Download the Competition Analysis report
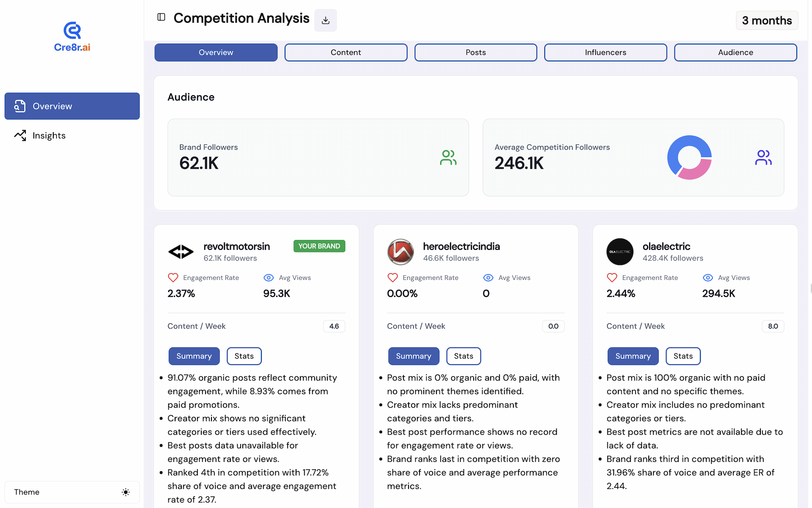This screenshot has height=508, width=812. [326, 20]
